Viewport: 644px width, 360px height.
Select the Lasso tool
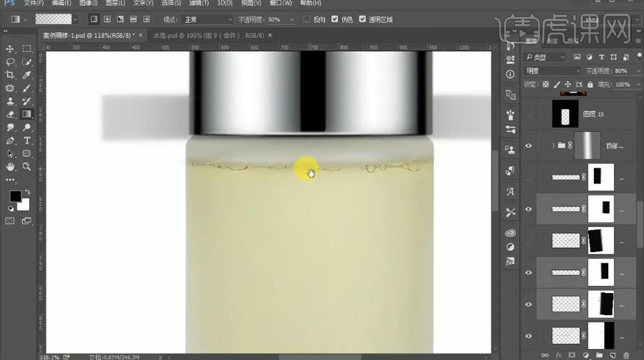point(10,62)
